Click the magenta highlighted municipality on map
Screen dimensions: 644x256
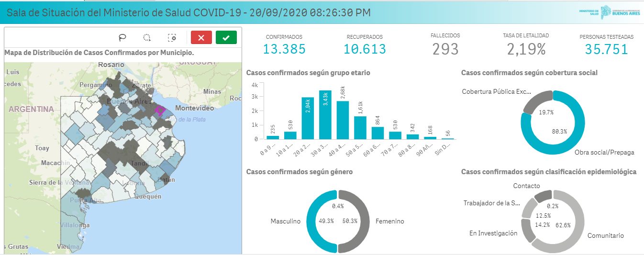[x=160, y=111]
